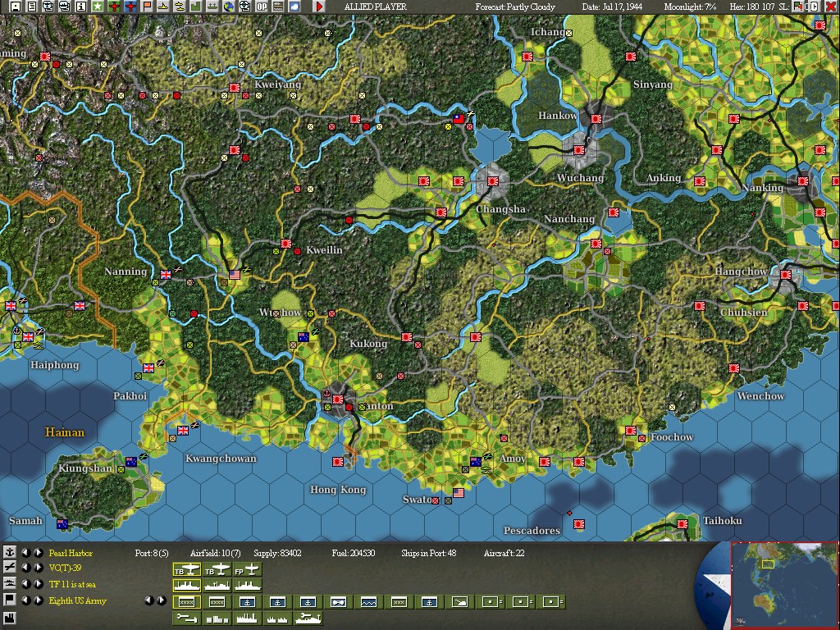
Task: Open the list report icon in toolbar
Action: (x=32, y=7)
